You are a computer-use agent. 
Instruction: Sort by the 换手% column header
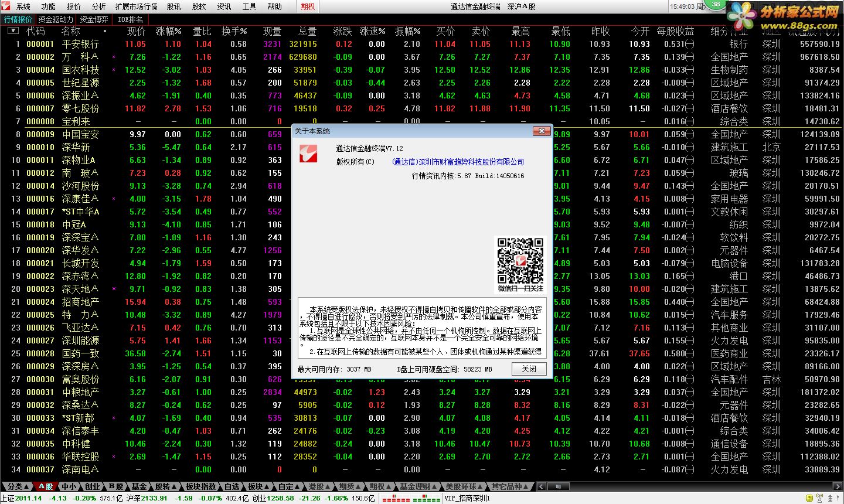(234, 31)
